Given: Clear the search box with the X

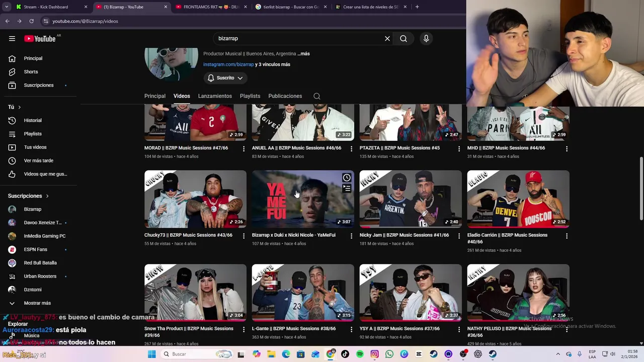Looking at the screenshot, I should coord(387,39).
